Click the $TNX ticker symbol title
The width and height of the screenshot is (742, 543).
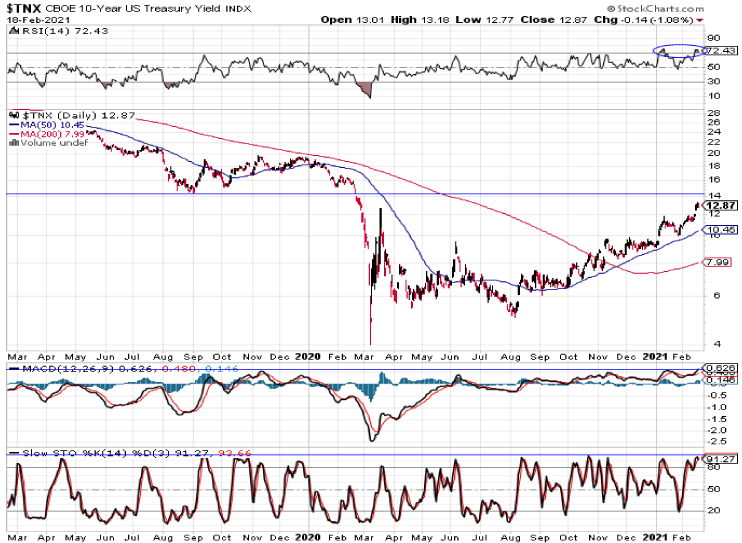point(24,8)
